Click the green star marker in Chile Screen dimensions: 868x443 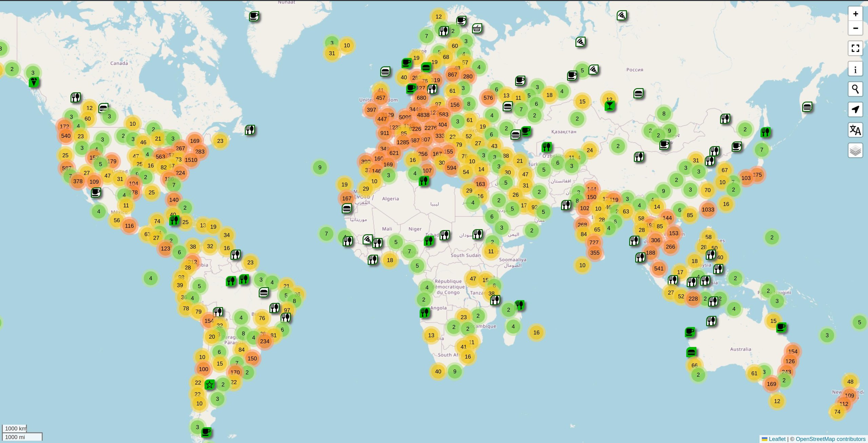pos(210,385)
